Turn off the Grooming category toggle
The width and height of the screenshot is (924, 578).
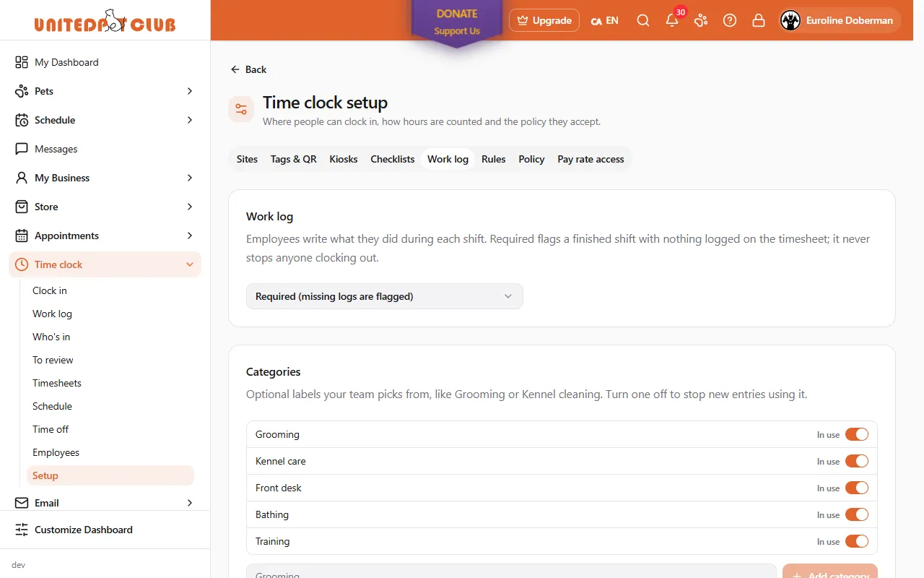click(x=857, y=434)
